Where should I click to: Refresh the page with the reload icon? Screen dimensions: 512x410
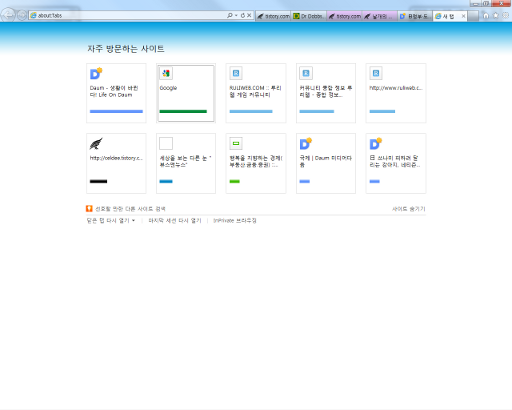pos(243,15)
